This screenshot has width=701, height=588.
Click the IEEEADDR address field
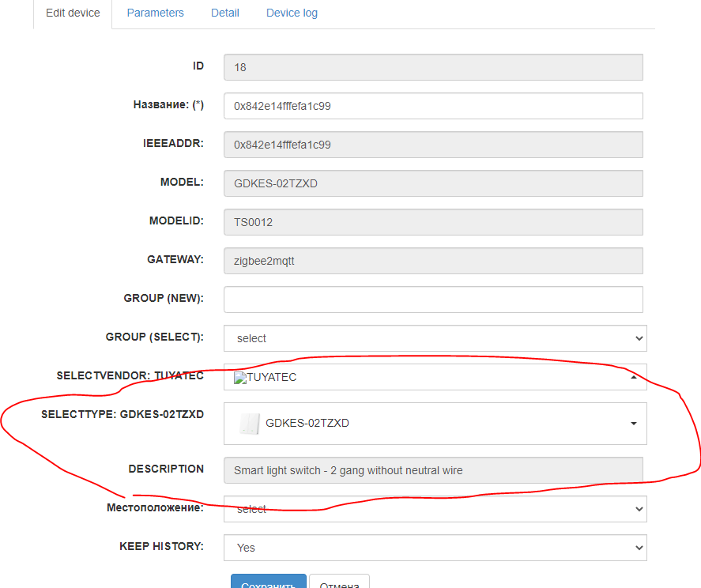coord(433,145)
